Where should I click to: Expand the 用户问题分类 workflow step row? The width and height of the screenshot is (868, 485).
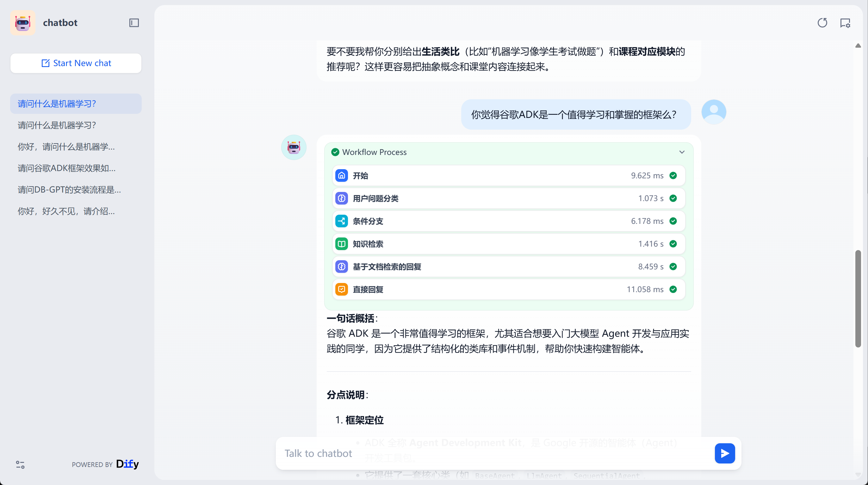point(509,198)
